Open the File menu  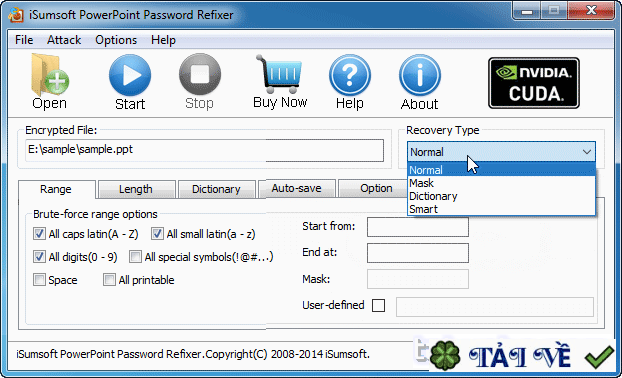pyautogui.click(x=24, y=40)
